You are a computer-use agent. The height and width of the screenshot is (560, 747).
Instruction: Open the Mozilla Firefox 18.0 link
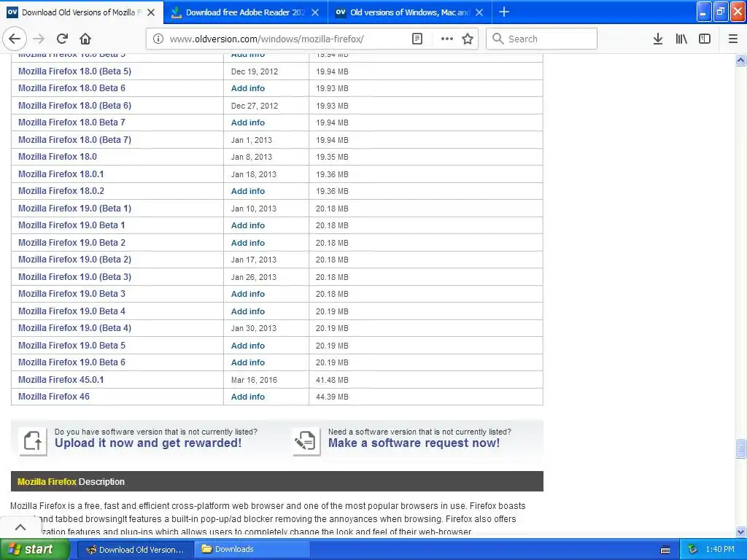pos(58,157)
